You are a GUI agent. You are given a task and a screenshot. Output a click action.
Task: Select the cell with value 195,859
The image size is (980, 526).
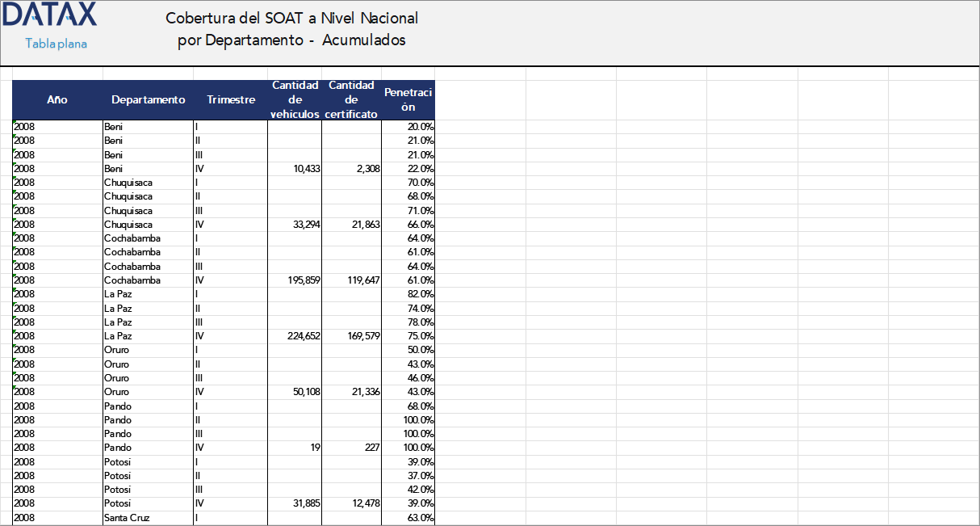pyautogui.click(x=295, y=280)
